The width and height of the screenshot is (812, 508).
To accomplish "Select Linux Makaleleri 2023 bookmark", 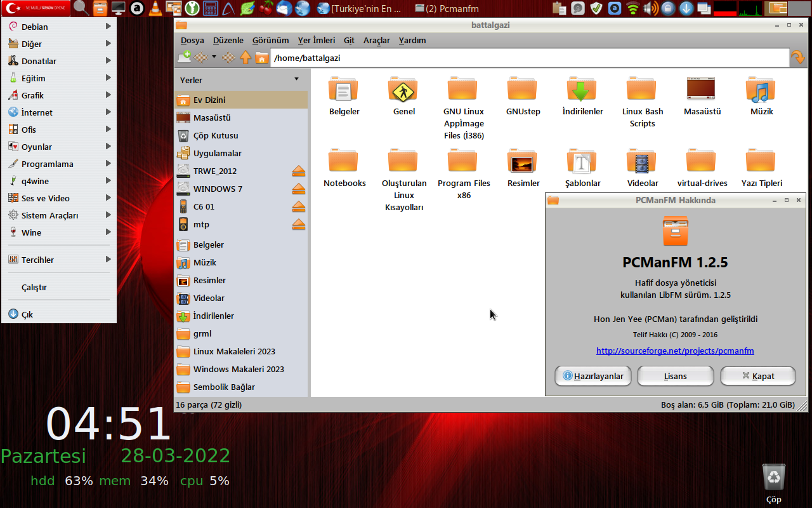I will tap(241, 351).
